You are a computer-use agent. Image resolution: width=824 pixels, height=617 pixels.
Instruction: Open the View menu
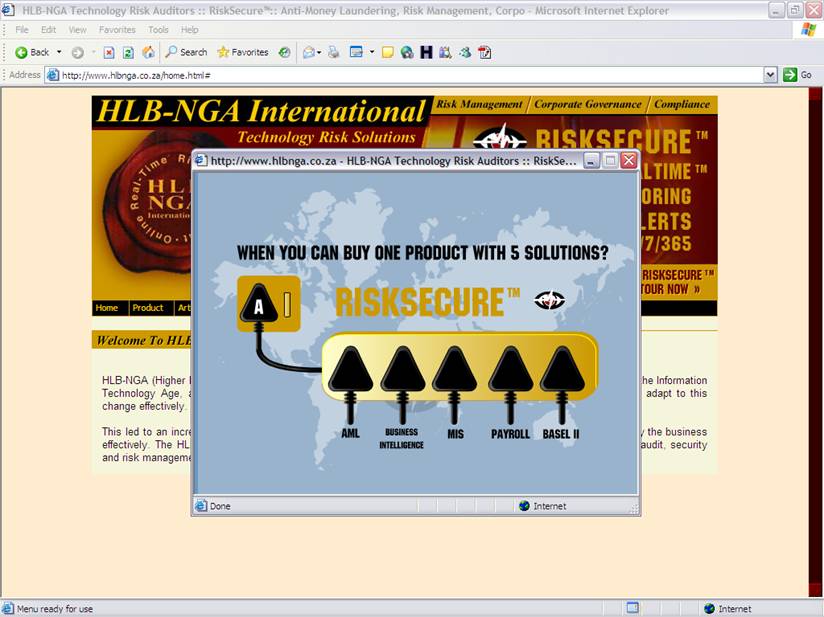[x=77, y=30]
